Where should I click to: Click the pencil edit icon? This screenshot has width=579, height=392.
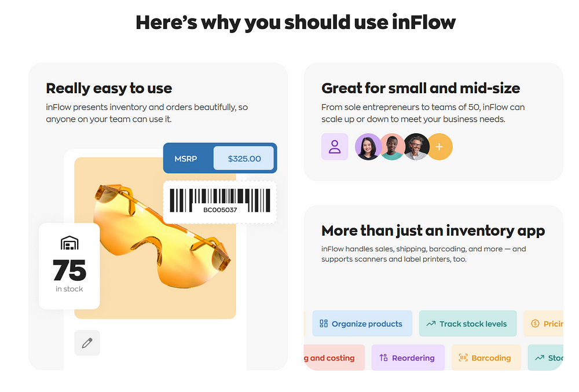coord(87,343)
